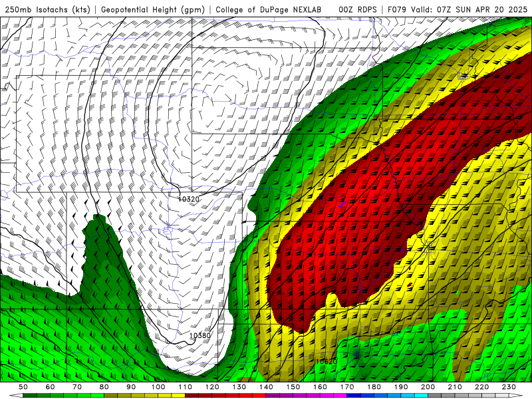Click the 70 value on the color scale
This screenshot has width=532, height=399.
[77, 387]
